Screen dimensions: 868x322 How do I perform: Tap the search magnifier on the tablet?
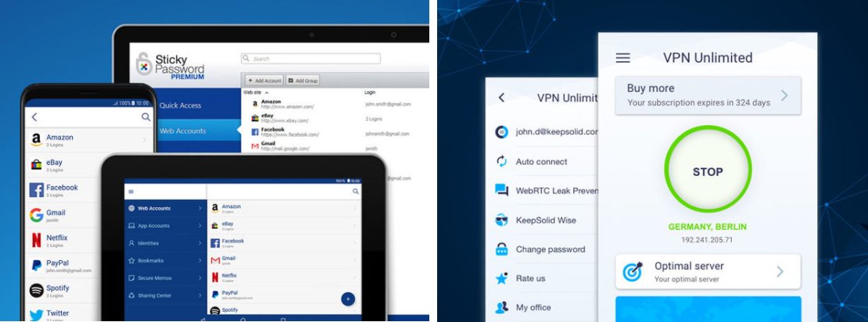(x=355, y=191)
